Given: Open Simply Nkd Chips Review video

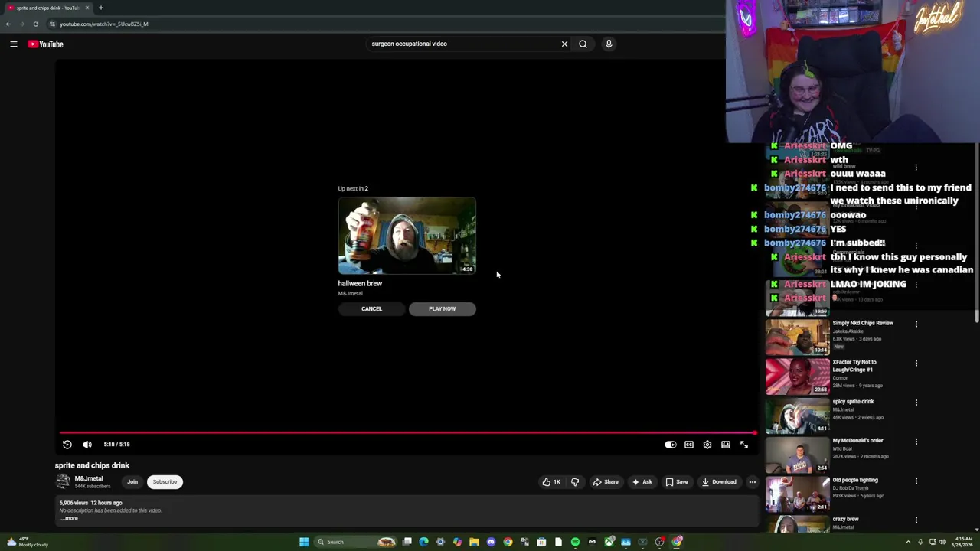Looking at the screenshot, I should [x=863, y=323].
